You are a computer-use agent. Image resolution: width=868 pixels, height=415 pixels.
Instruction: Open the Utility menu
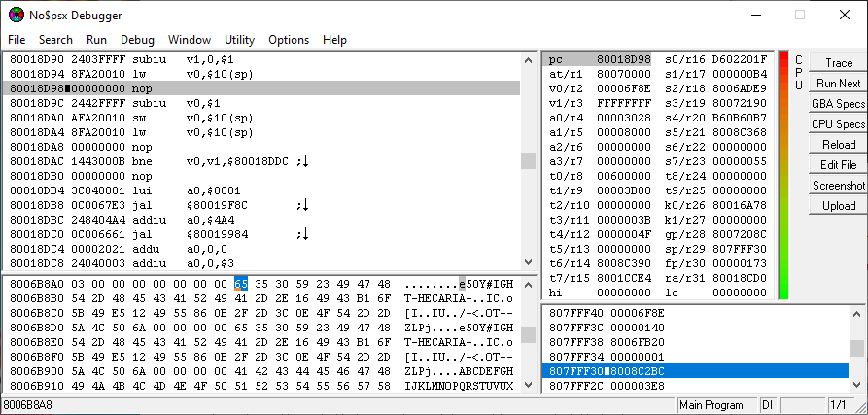pyautogui.click(x=239, y=40)
